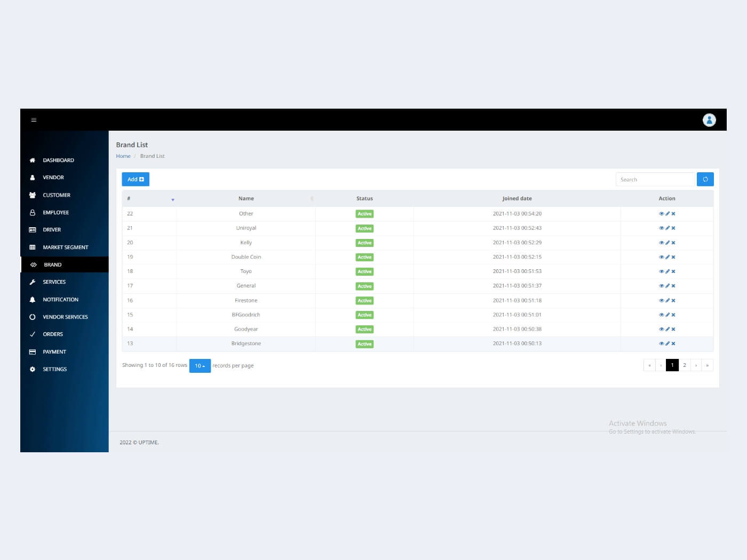Screen dimensions: 747x560
Task: Delete the Other brand row
Action: pyautogui.click(x=673, y=213)
